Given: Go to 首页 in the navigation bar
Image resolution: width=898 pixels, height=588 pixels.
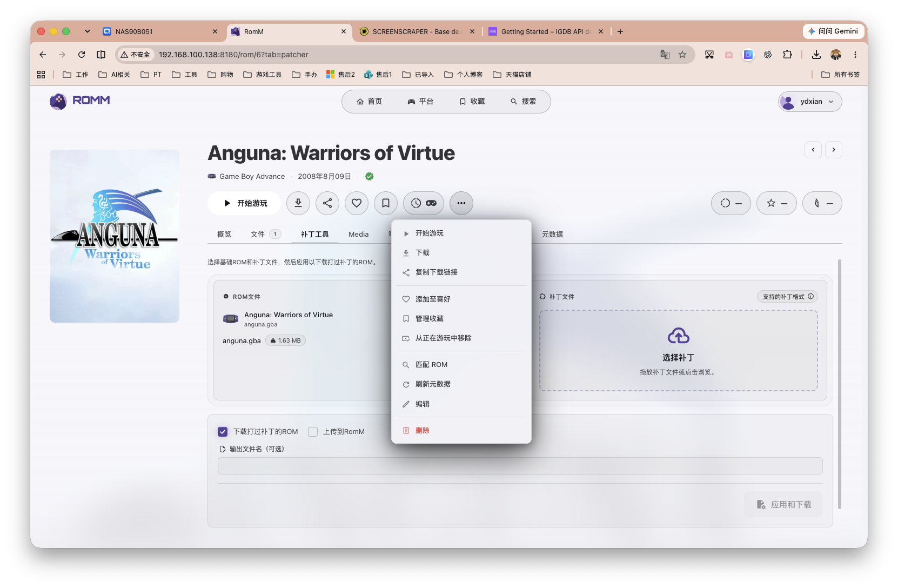Looking at the screenshot, I should tap(370, 102).
